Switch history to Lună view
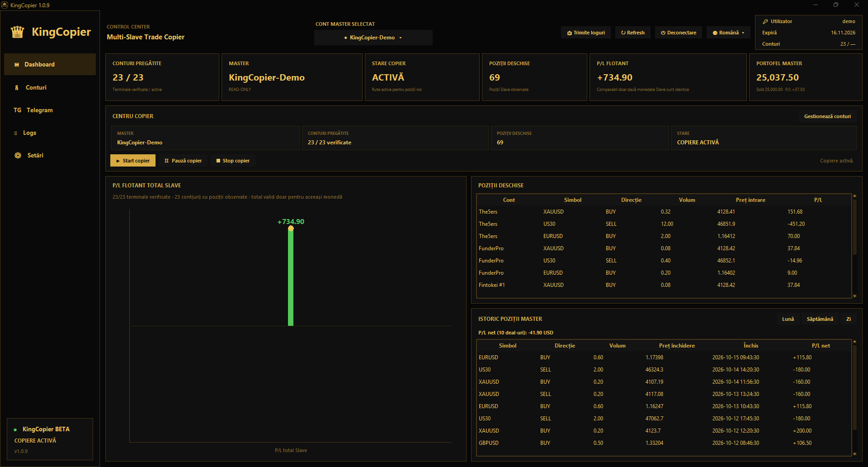 (x=788, y=319)
